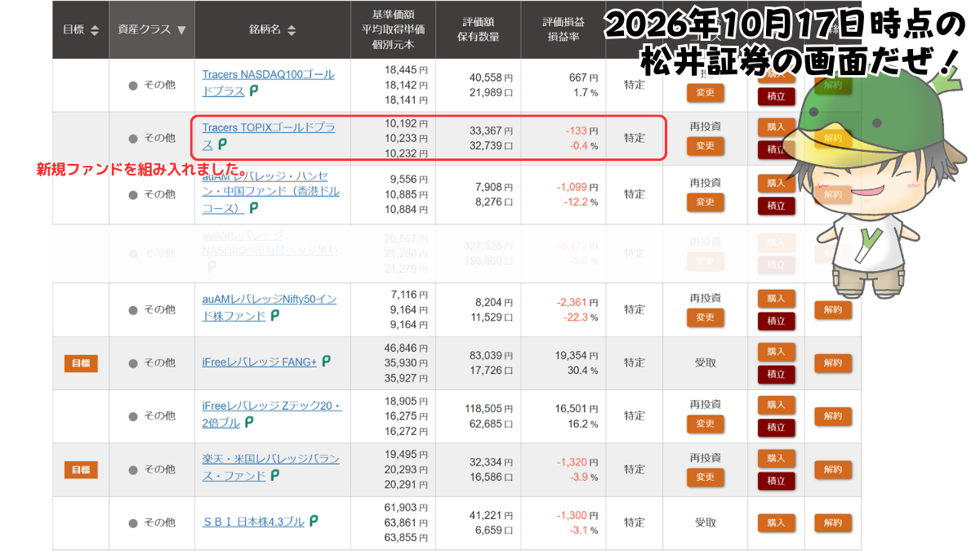Click the P icon beside ＳＢＩ 日本株4.3ブル

[x=313, y=521]
